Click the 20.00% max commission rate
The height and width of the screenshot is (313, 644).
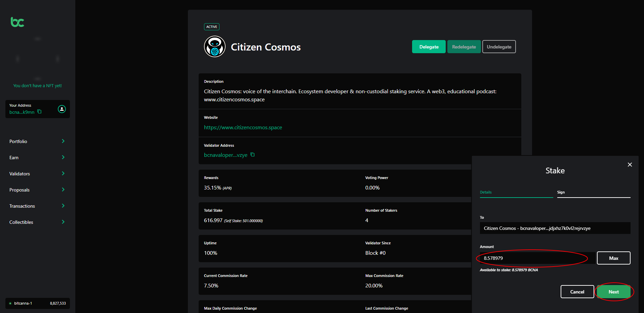(x=374, y=285)
